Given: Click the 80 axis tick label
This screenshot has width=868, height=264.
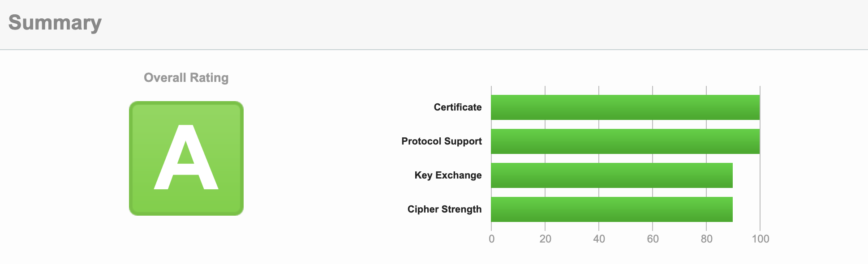Looking at the screenshot, I should point(707,239).
